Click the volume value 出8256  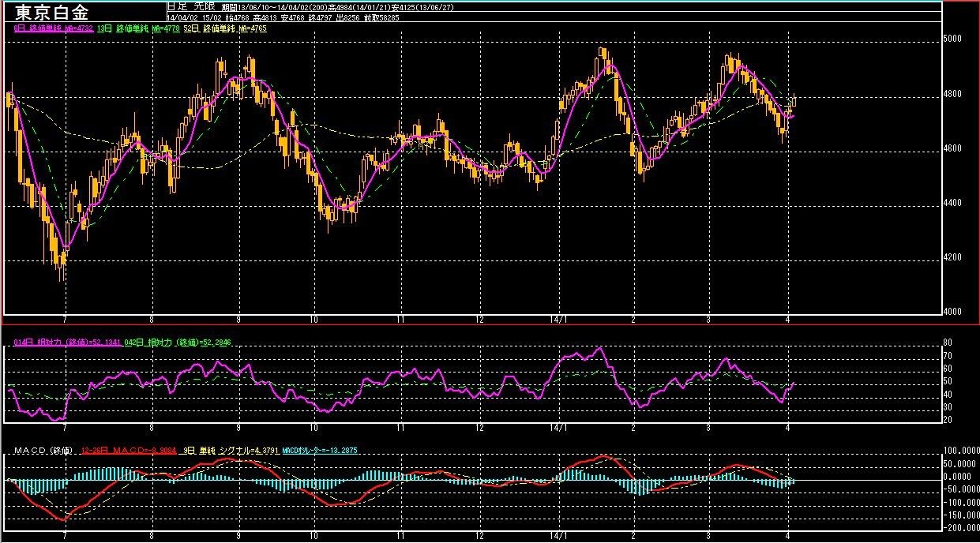(347, 17)
